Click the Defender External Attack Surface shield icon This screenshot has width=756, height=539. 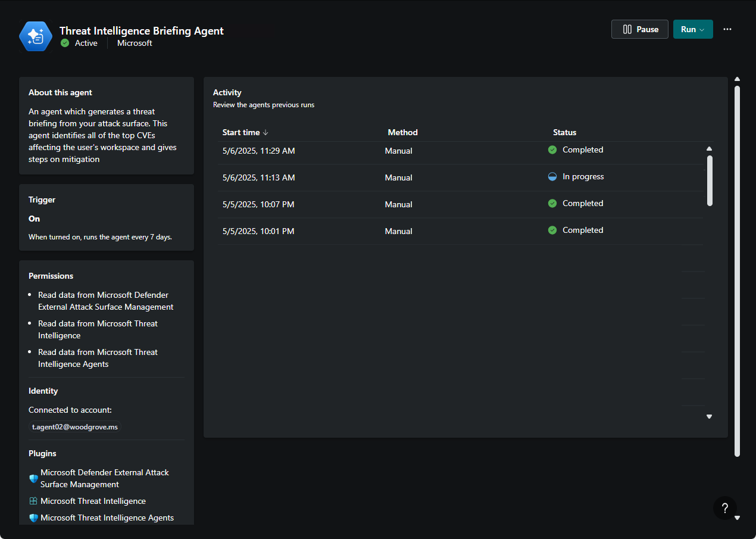coord(33,478)
